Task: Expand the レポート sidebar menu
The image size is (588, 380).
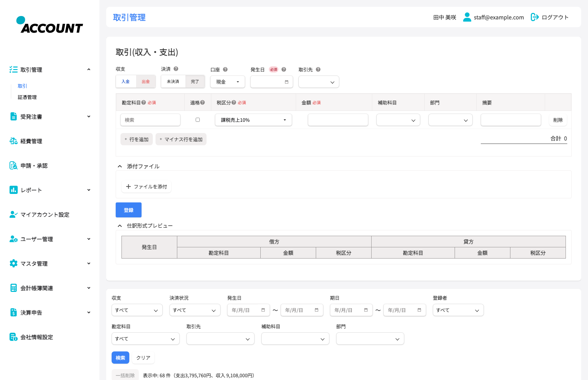Action: point(88,190)
